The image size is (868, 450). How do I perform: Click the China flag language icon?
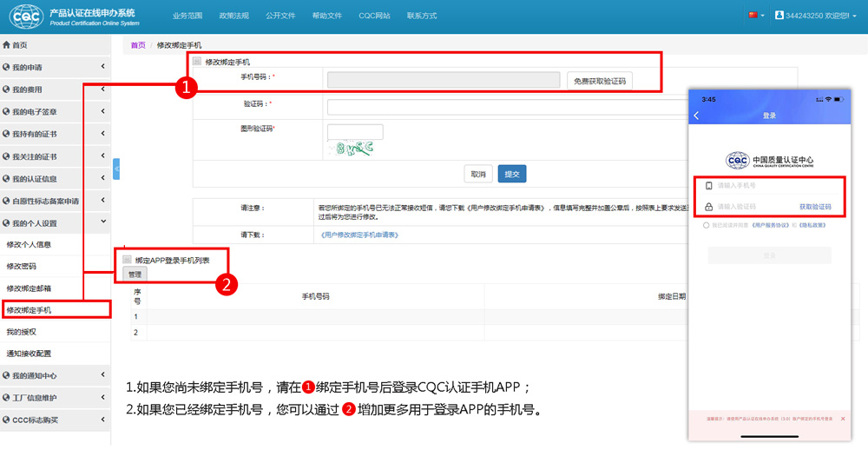752,16
